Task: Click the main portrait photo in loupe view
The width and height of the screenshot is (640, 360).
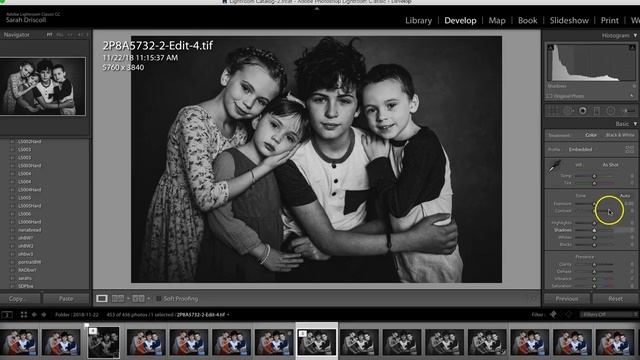Action: [x=316, y=159]
